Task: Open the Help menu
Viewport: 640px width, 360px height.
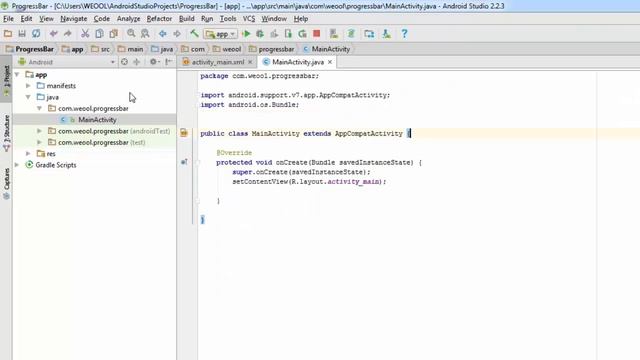Action: click(301, 19)
